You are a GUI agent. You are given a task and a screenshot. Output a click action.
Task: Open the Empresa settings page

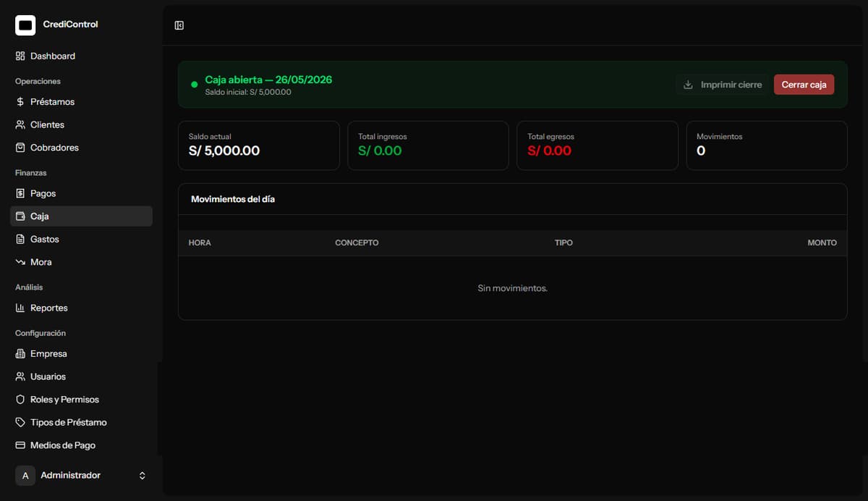point(81,354)
